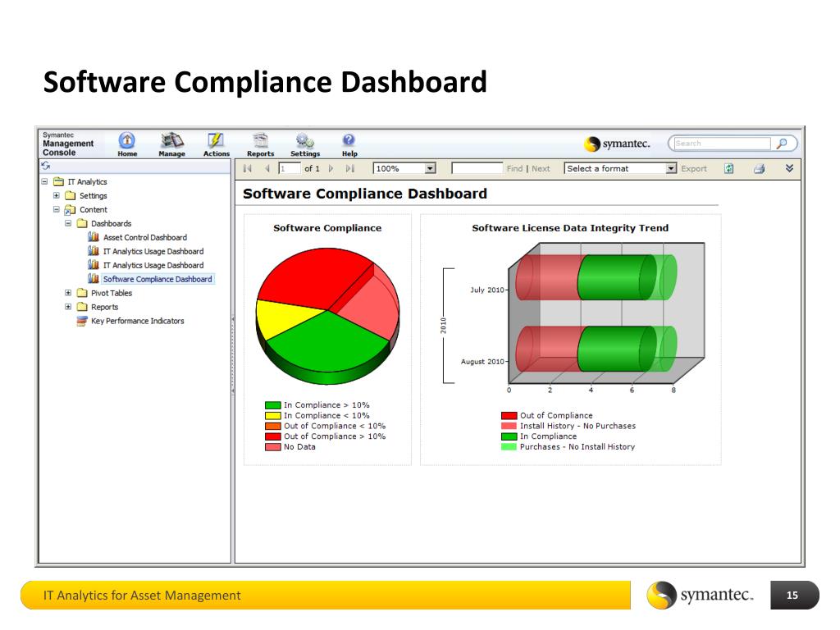840x630 pixels.
Task: Open the Reports menu in the top bar
Action: click(260, 144)
